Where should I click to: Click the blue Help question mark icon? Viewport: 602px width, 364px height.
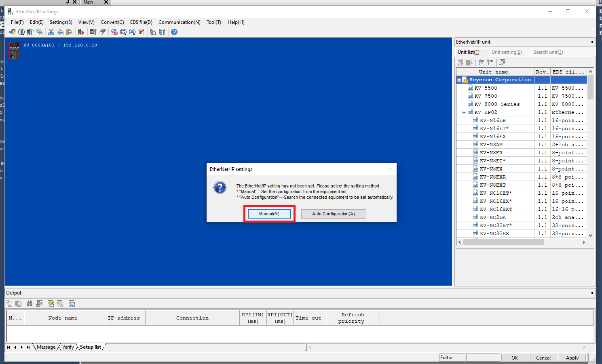(x=174, y=32)
